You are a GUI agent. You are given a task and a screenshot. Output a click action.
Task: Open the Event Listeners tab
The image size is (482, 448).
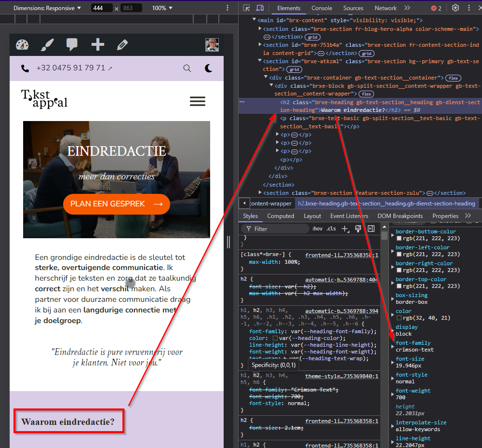[349, 216]
